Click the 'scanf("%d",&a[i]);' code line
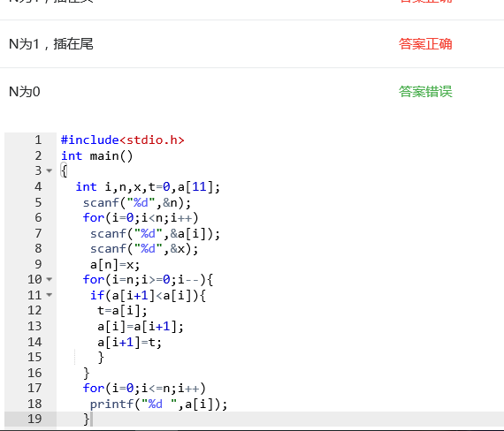The height and width of the screenshot is (431, 504). (x=155, y=233)
